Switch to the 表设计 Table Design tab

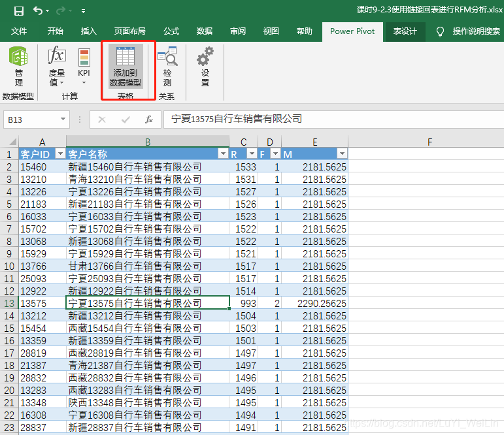405,31
